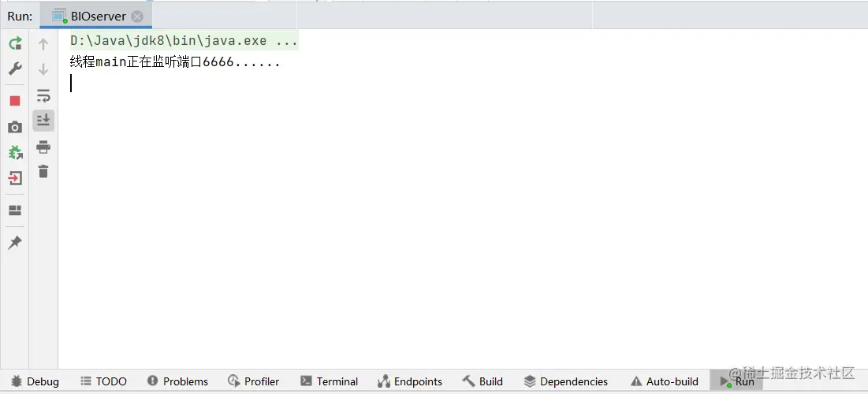Clear all console output with trash icon

point(43,172)
